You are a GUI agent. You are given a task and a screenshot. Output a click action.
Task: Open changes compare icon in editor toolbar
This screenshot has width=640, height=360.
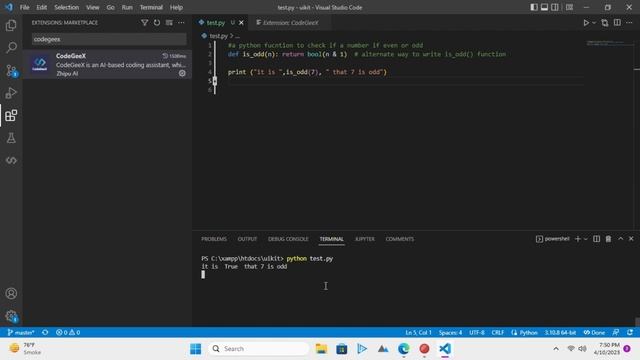pos(604,23)
